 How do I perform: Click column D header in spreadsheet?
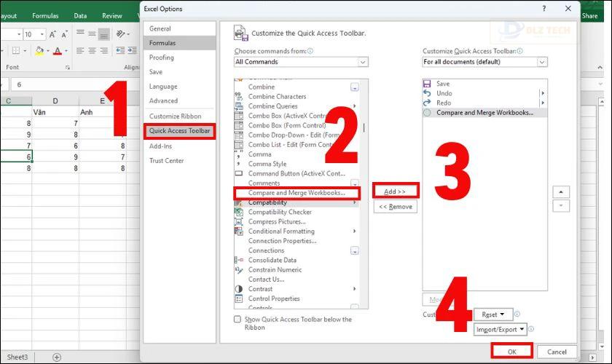click(x=55, y=101)
